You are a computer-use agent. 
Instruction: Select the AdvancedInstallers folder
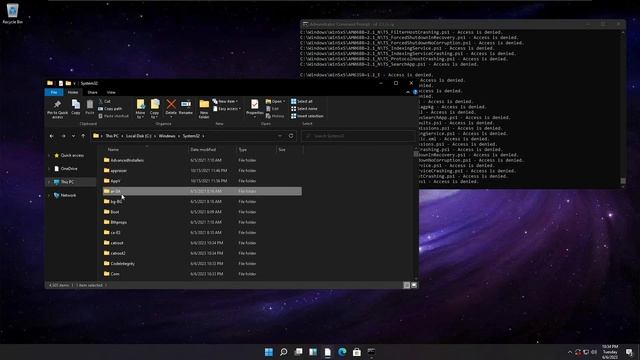click(x=127, y=160)
